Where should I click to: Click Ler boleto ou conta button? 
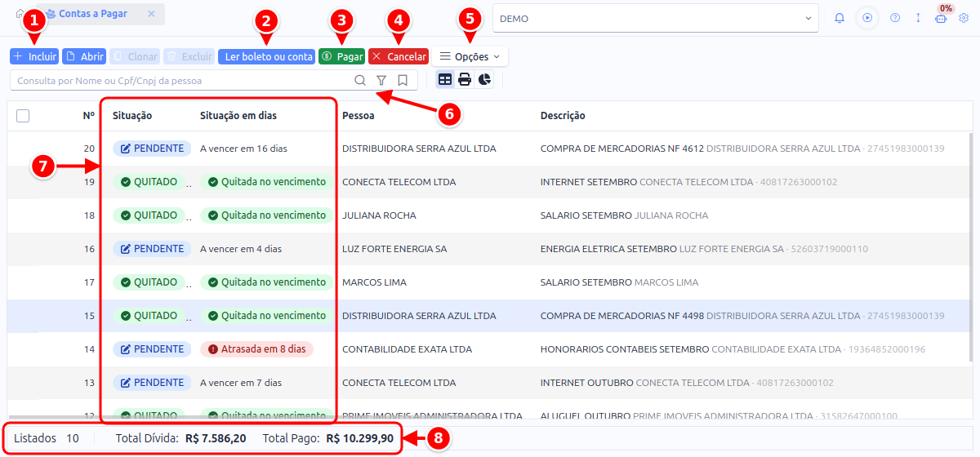tap(266, 56)
